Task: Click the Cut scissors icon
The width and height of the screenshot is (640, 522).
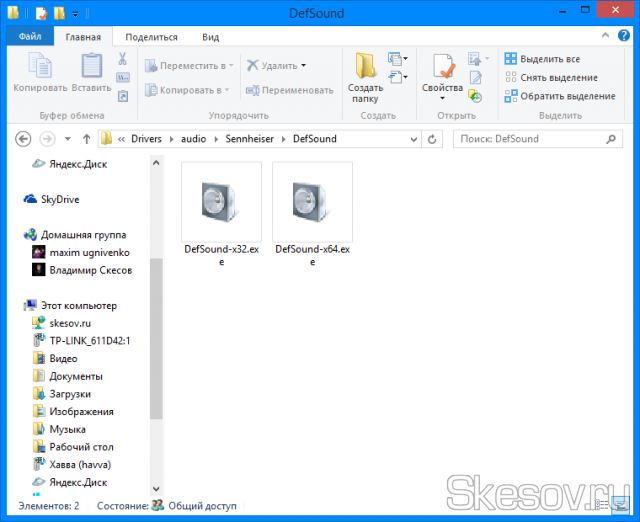Action: pos(123,59)
